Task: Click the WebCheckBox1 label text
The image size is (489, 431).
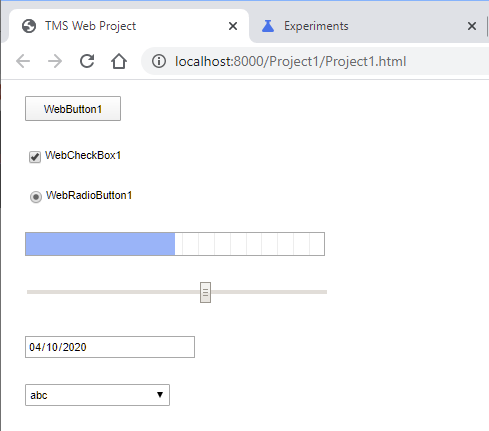Action: (83, 155)
